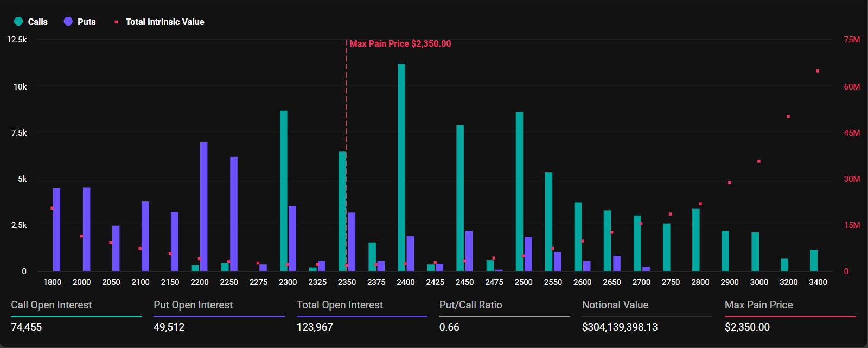Select the Max Pain Price stat at bottom
This screenshot has width=868, height=348.
click(758, 305)
